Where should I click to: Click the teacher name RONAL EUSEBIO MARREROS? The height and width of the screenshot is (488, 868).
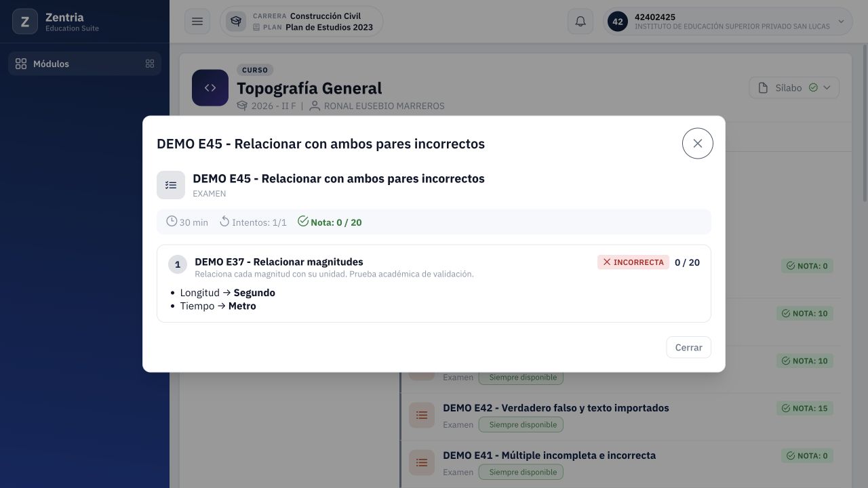384,106
